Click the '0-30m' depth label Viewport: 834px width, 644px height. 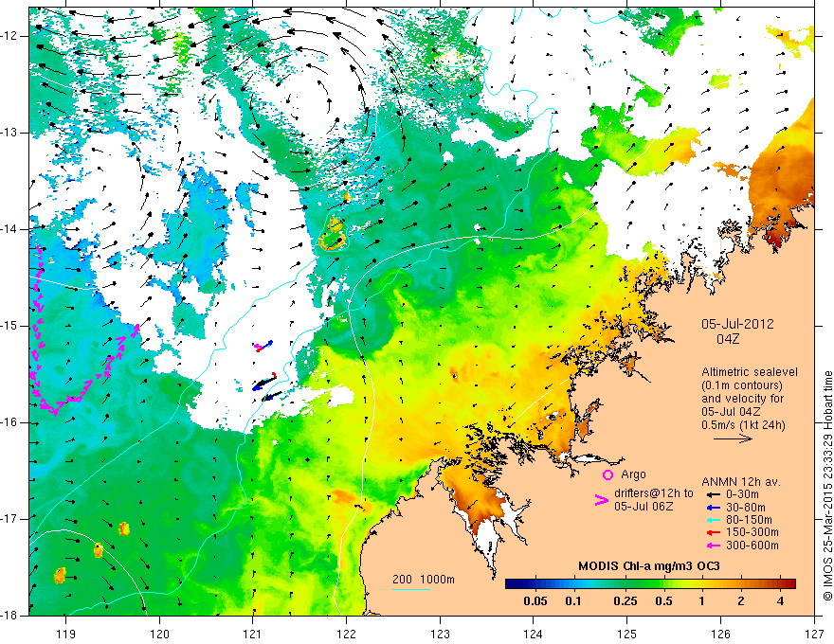742,494
